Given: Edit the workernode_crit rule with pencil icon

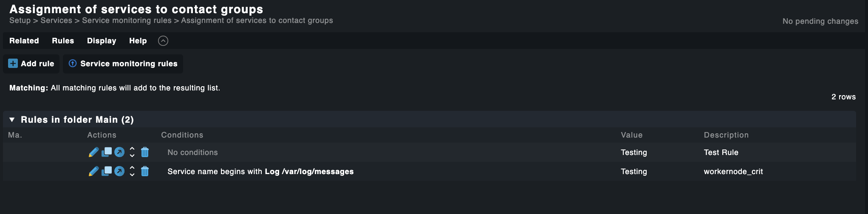Looking at the screenshot, I should (93, 171).
